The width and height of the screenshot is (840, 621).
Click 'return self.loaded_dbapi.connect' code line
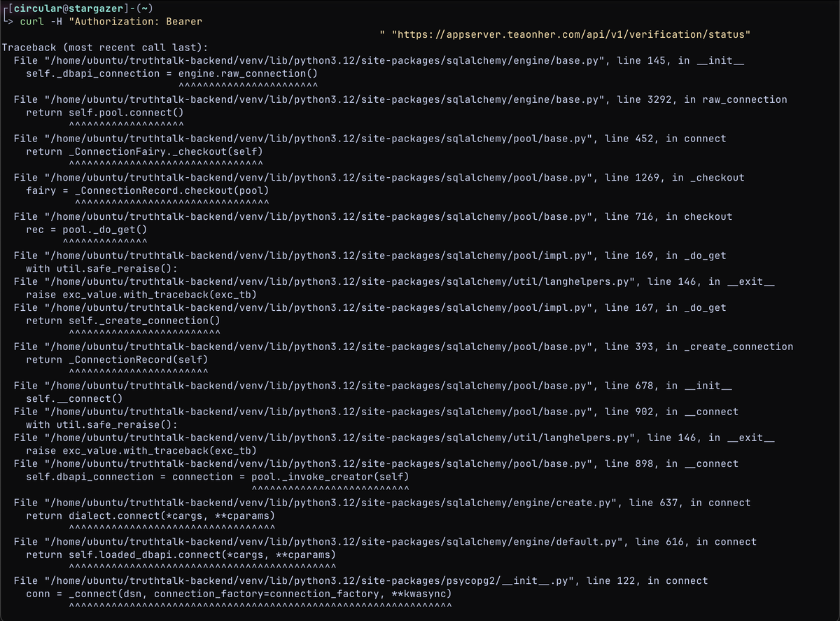pyautogui.click(x=181, y=555)
